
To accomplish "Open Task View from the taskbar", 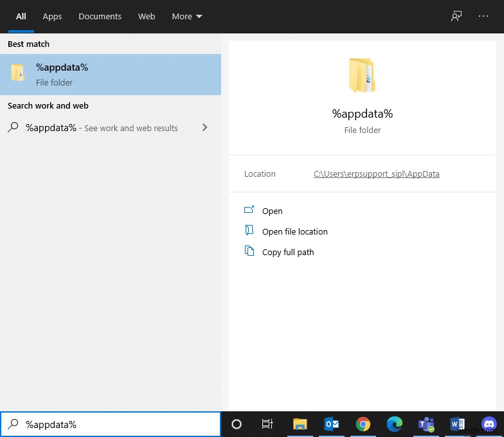I will point(267,424).
